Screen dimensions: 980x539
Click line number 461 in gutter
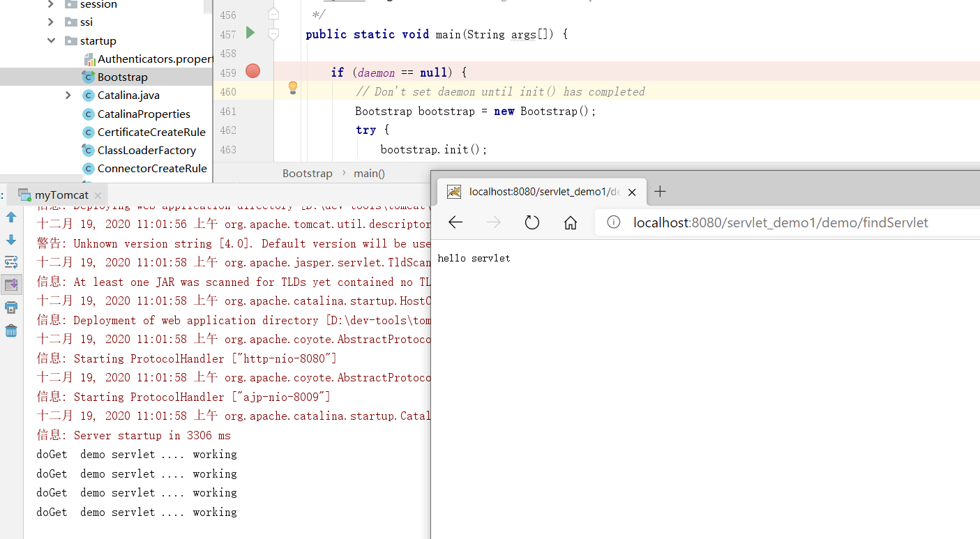(227, 111)
